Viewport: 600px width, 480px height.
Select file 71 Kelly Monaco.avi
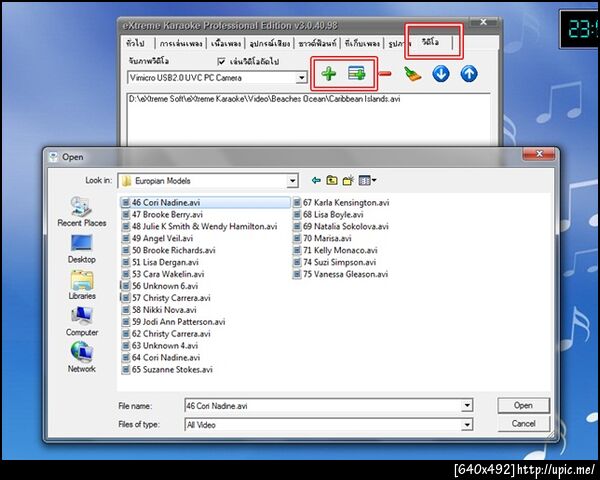(335, 250)
